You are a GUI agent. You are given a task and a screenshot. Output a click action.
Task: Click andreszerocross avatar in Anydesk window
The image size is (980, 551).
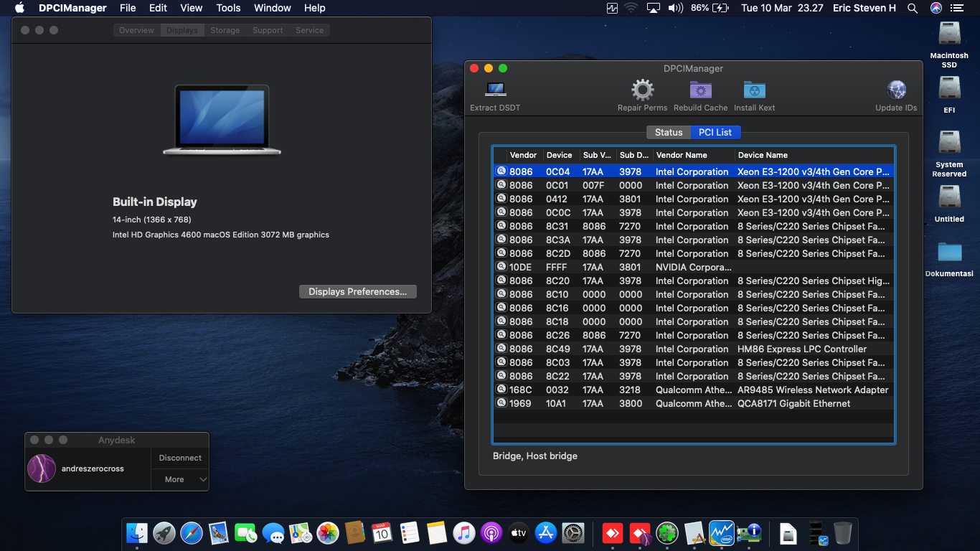pos(42,468)
